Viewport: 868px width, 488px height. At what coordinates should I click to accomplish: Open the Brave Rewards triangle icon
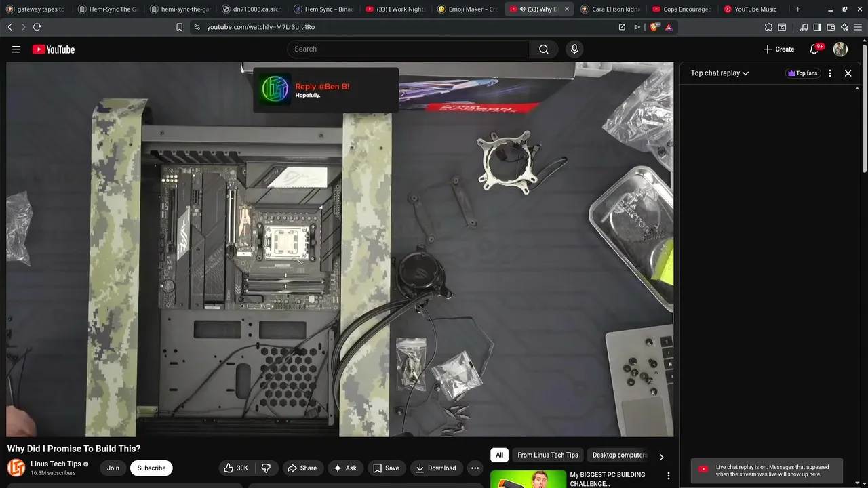coord(669,27)
